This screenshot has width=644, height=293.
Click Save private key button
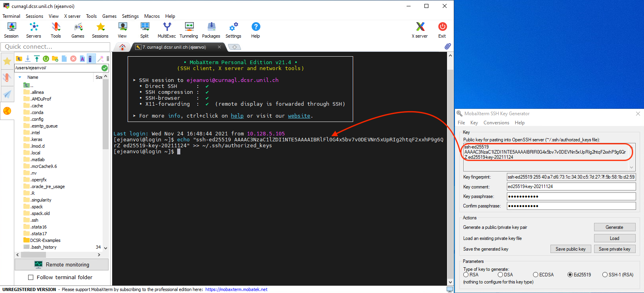point(614,249)
